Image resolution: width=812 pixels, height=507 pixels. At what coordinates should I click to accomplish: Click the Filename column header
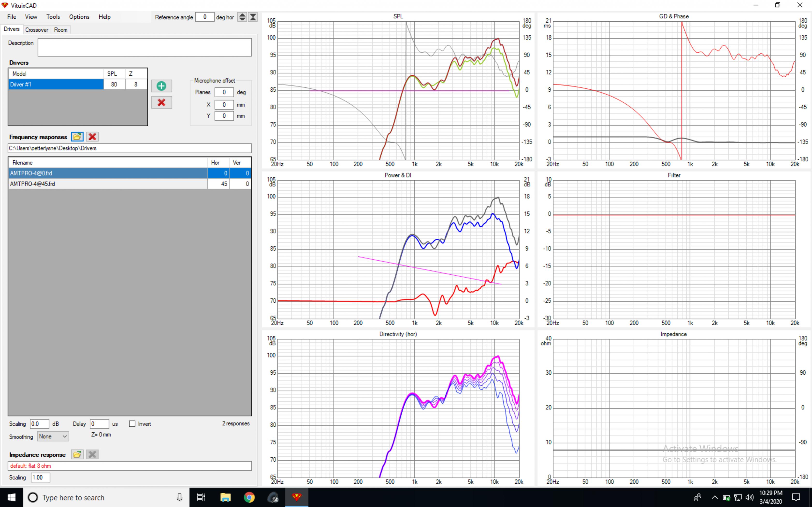pos(108,163)
